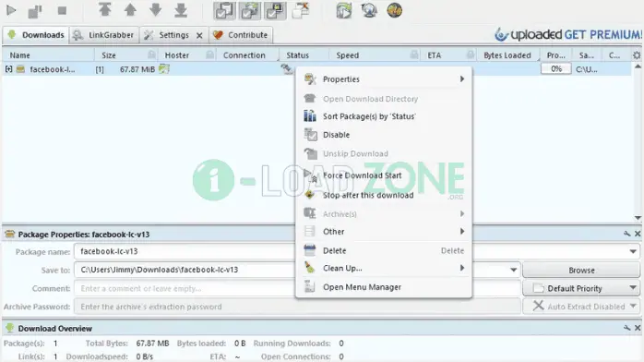Expand the facebook-l... package row
The image size is (644, 362).
[8, 69]
